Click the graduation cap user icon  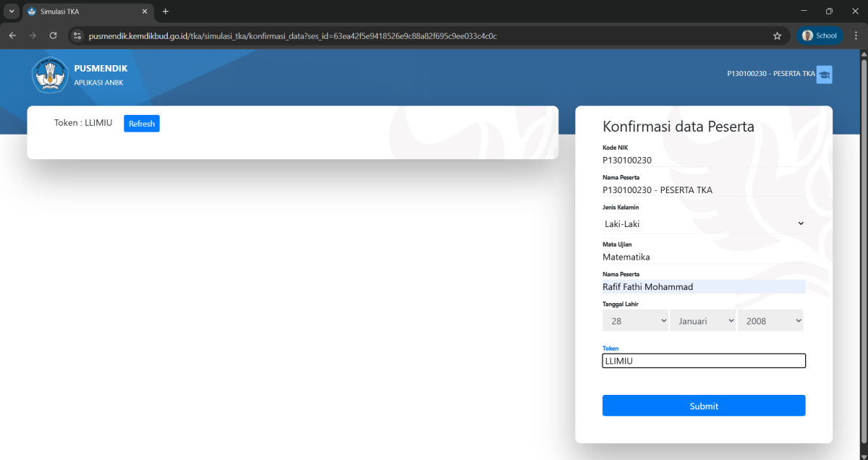tap(824, 74)
